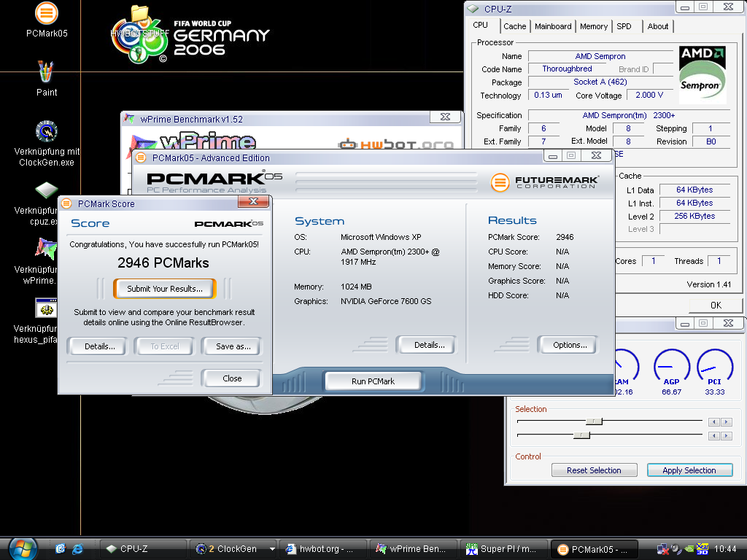Click the Save as button

(x=233, y=346)
